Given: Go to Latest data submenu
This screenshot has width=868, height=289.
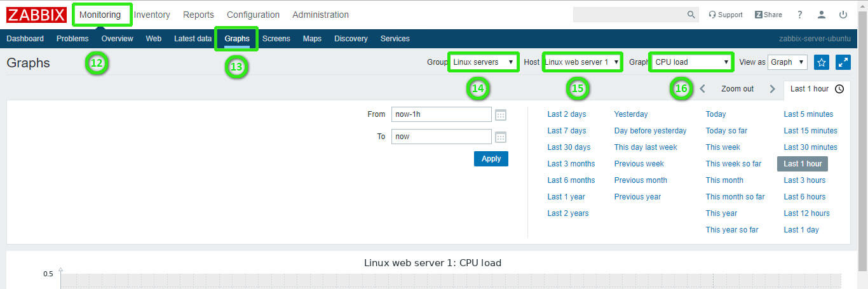Looking at the screenshot, I should [x=193, y=39].
